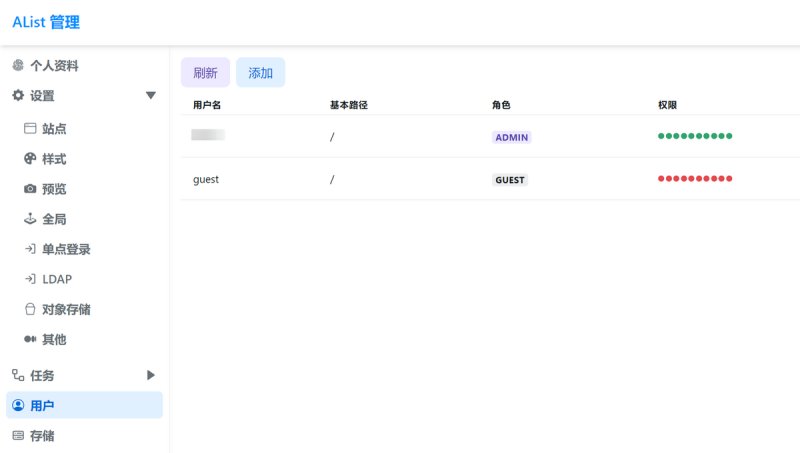The image size is (800, 453).
Task: Click the AList 管理 title link
Action: [x=46, y=22]
